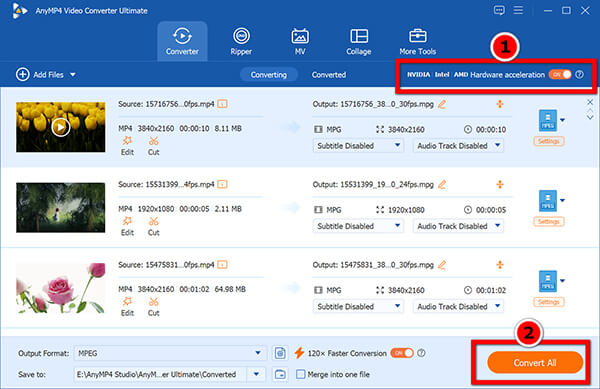
Task: Switch to the Ripper tab
Action: click(x=241, y=41)
